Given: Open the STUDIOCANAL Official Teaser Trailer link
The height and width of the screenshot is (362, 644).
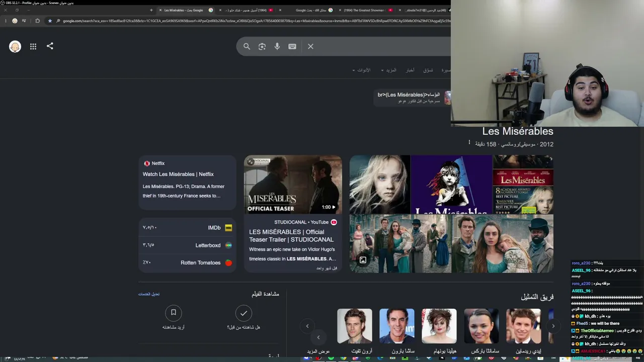Looking at the screenshot, I should 291,236.
